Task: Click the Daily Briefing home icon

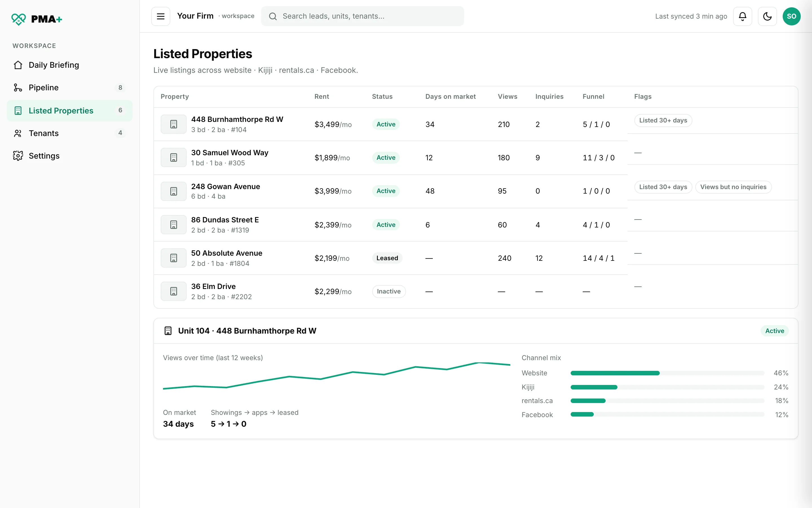Action: pyautogui.click(x=18, y=65)
